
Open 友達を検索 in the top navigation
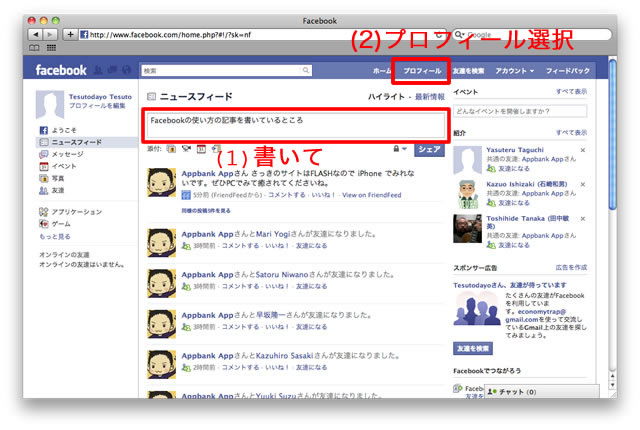469,71
